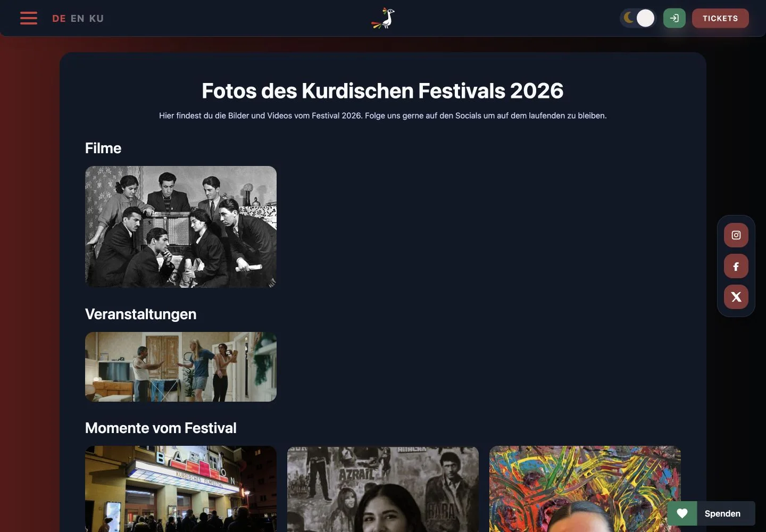The width and height of the screenshot is (766, 532).
Task: Open the Veranstaltungen room scene photo
Action: [x=181, y=367]
